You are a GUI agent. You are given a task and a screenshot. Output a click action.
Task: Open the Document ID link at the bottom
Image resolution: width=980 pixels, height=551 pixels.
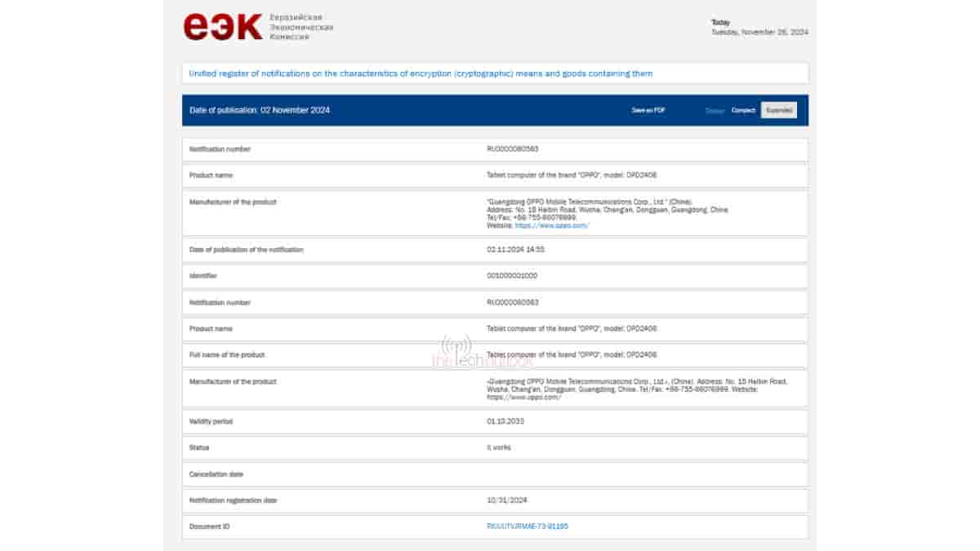[527, 527]
